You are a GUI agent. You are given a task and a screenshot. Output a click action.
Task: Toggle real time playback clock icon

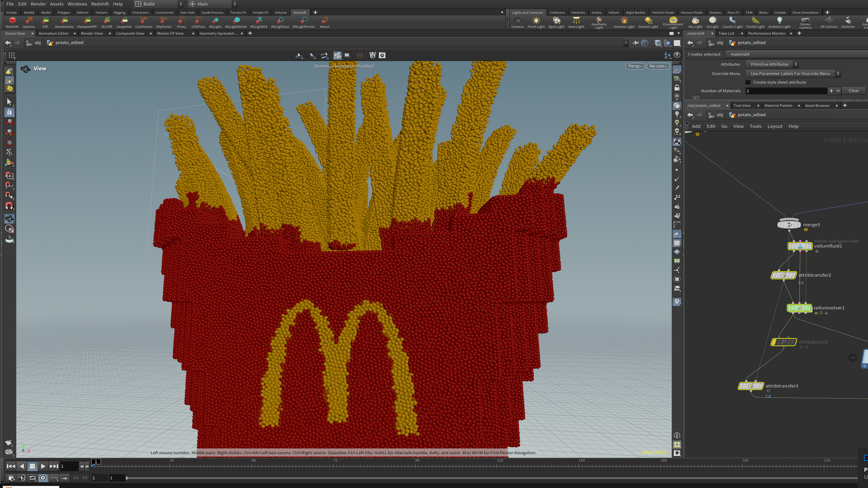point(43,478)
